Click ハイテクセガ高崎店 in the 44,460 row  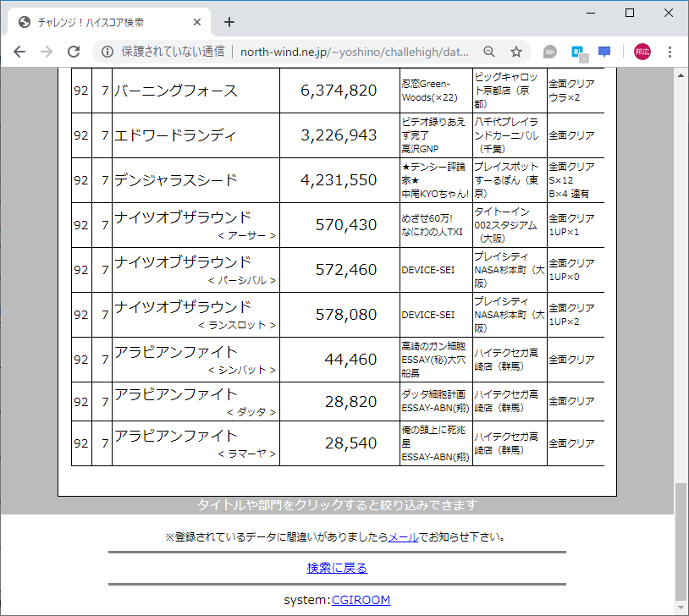point(506,360)
